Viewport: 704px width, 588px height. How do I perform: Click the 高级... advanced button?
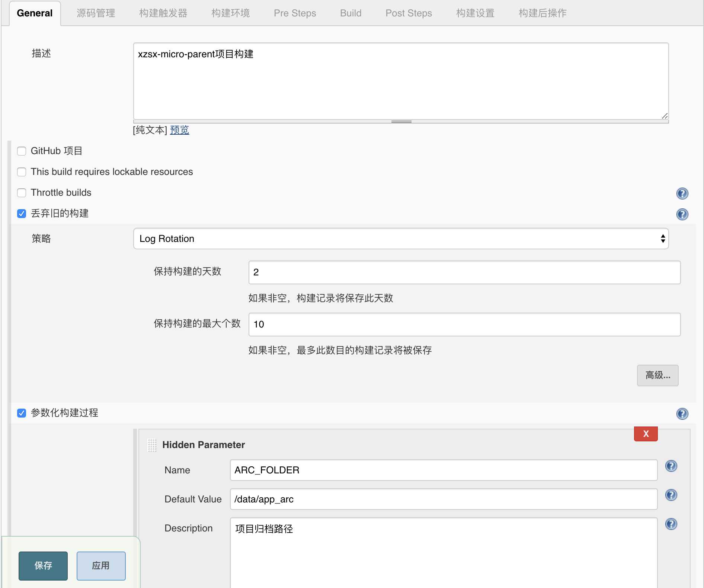[657, 375]
